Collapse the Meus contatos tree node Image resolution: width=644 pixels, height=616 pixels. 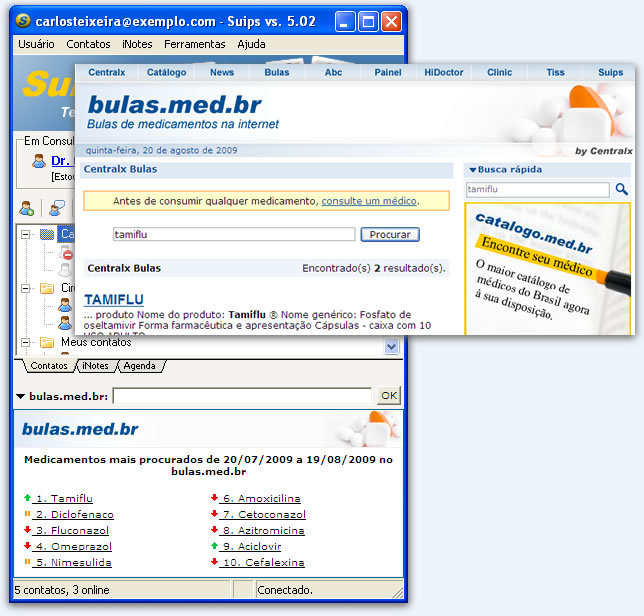25,342
